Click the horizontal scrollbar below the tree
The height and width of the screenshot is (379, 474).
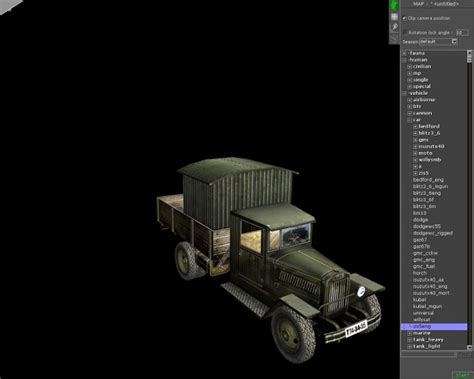(429, 355)
